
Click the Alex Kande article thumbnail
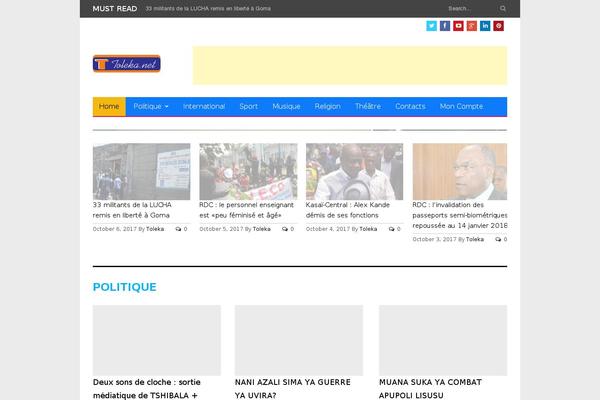tap(354, 171)
